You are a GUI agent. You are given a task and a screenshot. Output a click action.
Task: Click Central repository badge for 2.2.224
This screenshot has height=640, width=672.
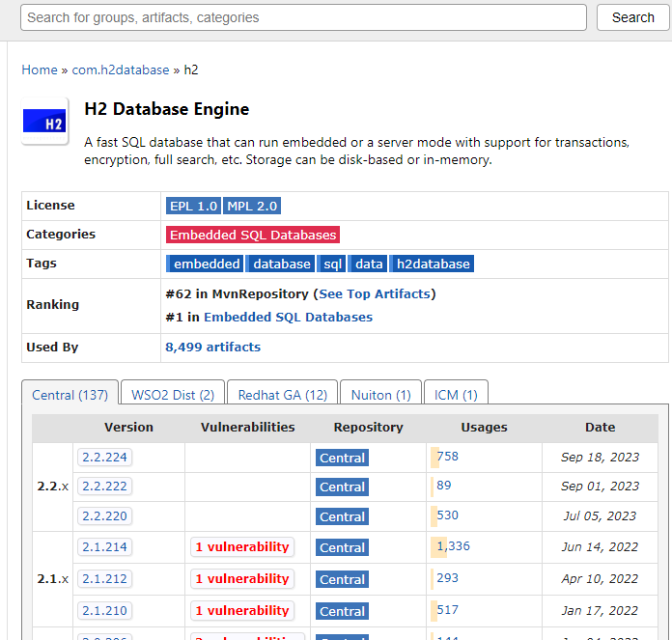[x=342, y=458]
